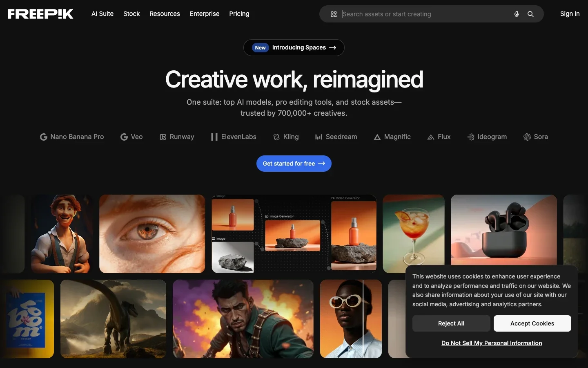Open the AI Suite menu
Image resolution: width=588 pixels, height=368 pixels.
tap(102, 14)
